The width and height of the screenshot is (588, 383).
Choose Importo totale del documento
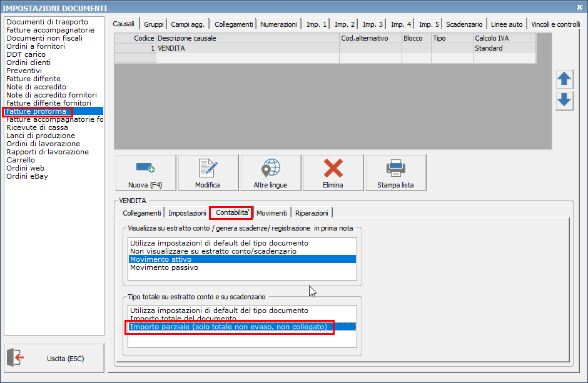click(x=242, y=318)
